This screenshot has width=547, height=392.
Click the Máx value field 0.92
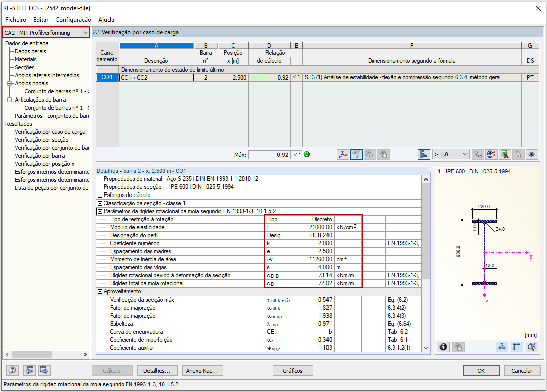tap(269, 155)
